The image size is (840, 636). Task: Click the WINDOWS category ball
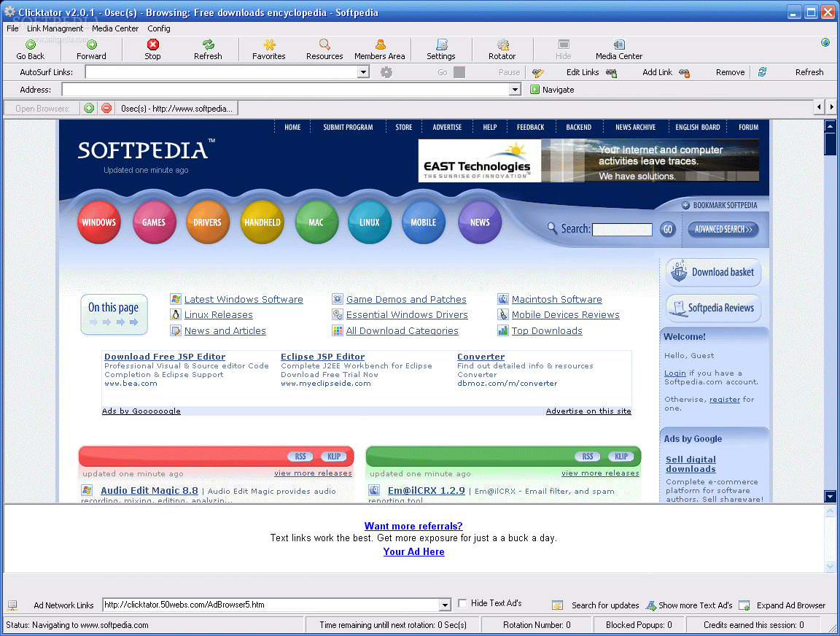pos(99,222)
